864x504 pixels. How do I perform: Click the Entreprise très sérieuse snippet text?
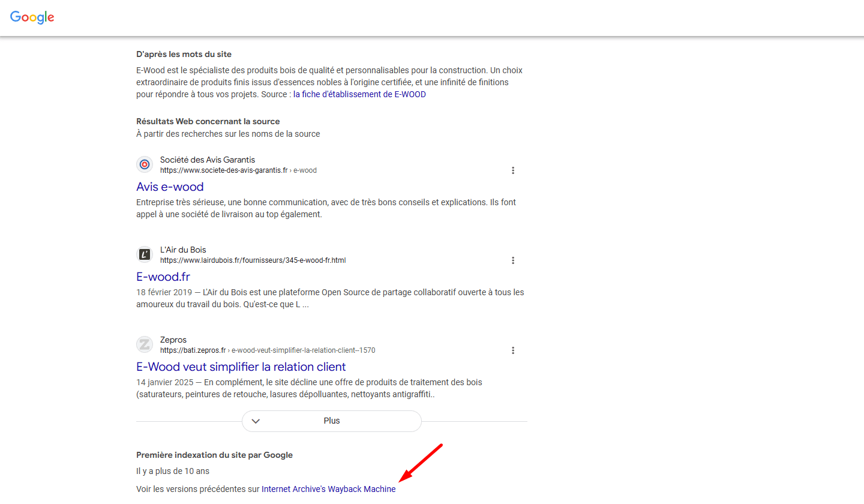(x=326, y=208)
